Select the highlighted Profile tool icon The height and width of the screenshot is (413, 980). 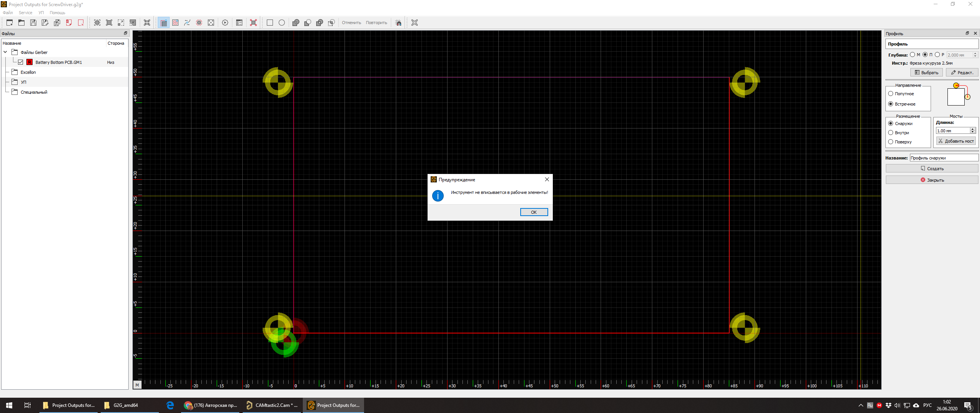[x=163, y=23]
